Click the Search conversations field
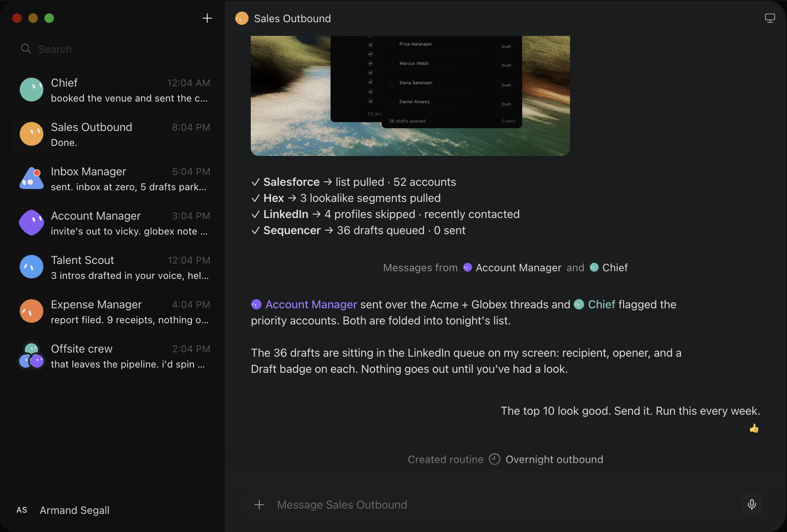The width and height of the screenshot is (787, 532). (x=115, y=49)
